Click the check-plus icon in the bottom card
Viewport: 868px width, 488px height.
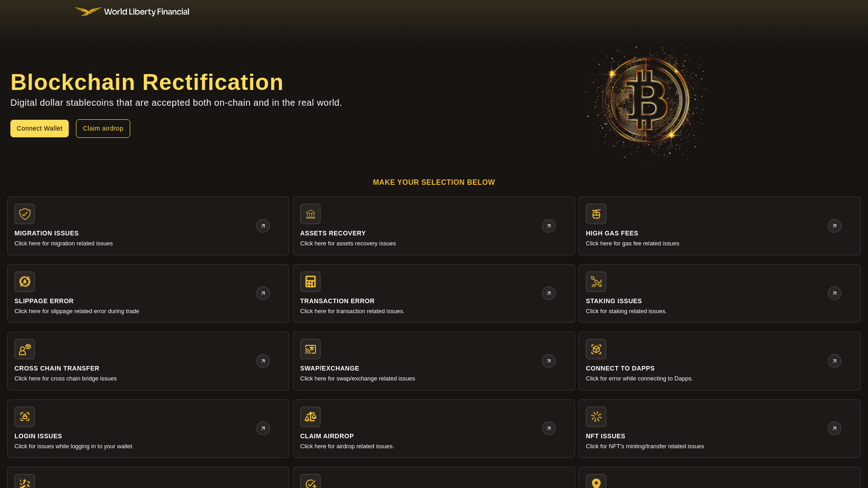(310, 481)
